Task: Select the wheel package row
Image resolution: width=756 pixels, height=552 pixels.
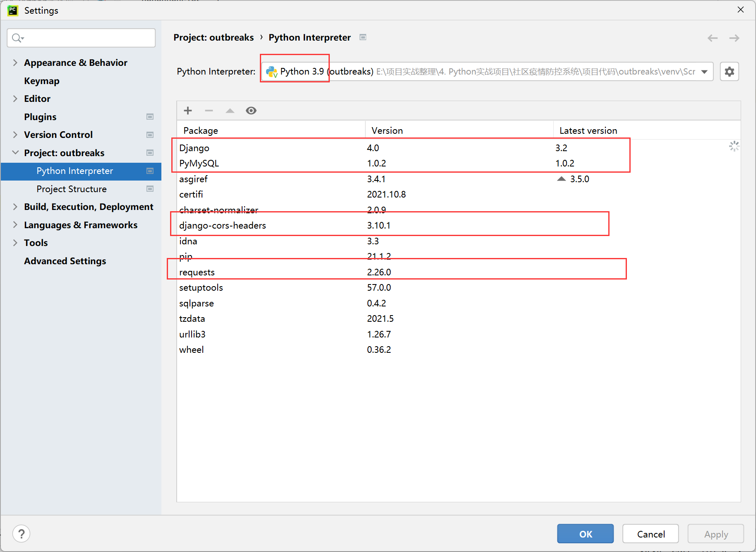Action: coord(458,350)
